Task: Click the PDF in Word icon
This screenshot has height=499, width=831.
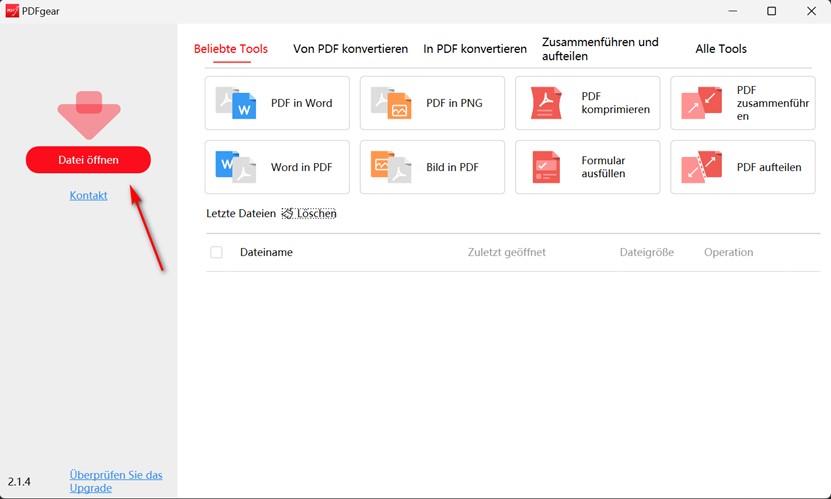Action: tap(236, 103)
